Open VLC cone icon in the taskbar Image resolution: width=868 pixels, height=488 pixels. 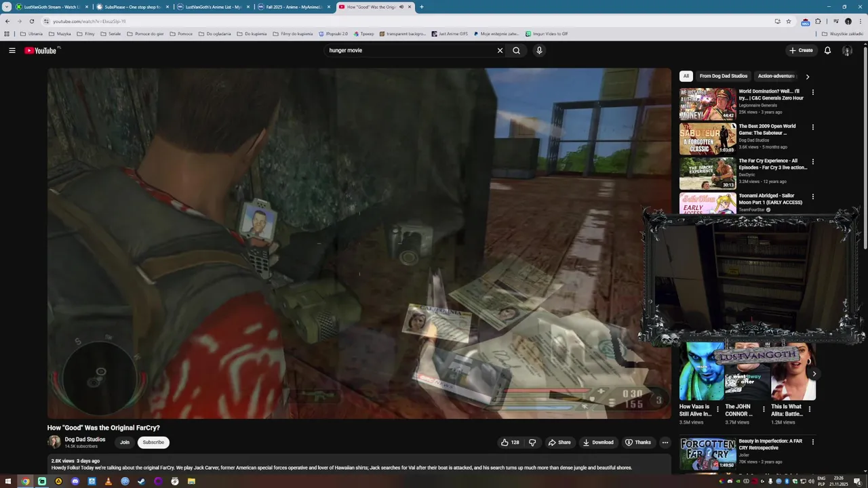click(108, 481)
